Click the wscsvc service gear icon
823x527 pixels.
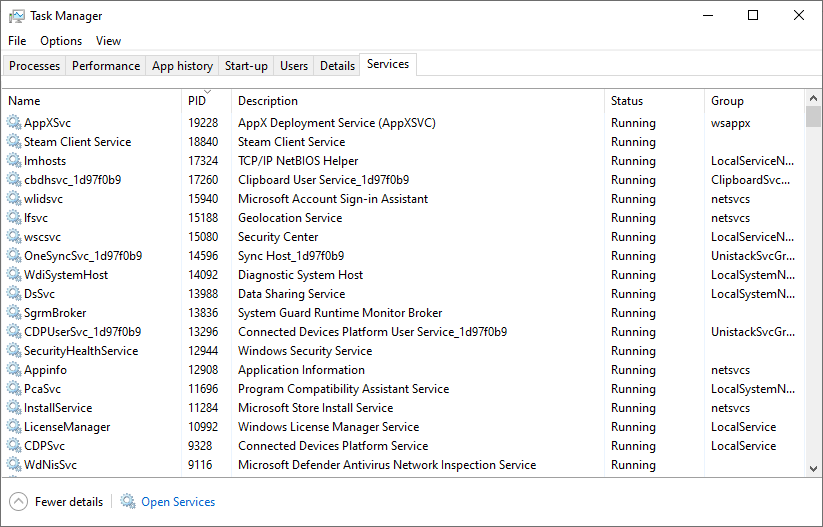[x=14, y=237]
